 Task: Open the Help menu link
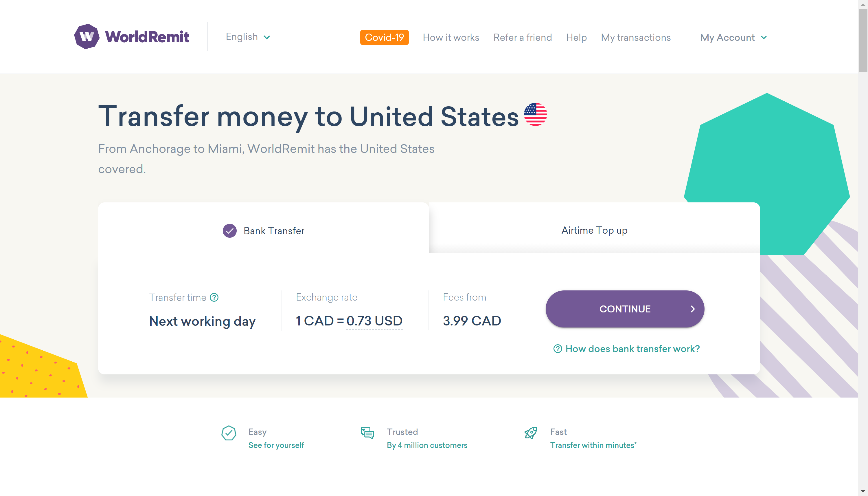[576, 37]
